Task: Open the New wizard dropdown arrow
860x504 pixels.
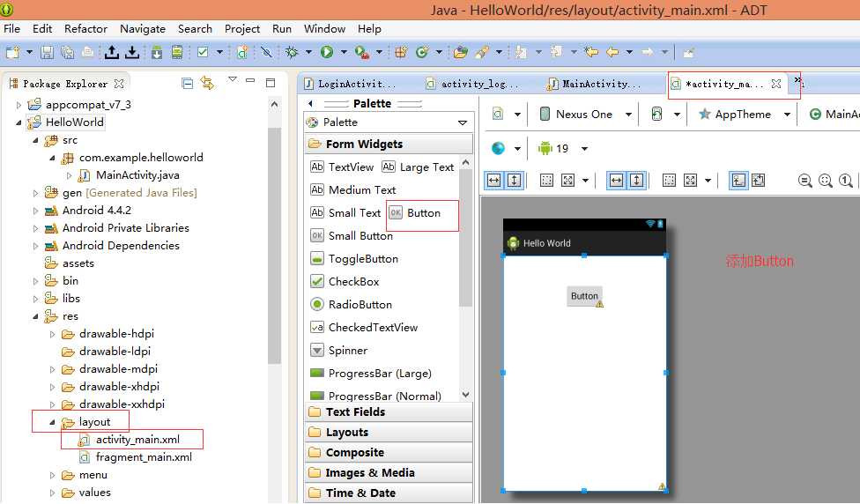Action: point(29,52)
